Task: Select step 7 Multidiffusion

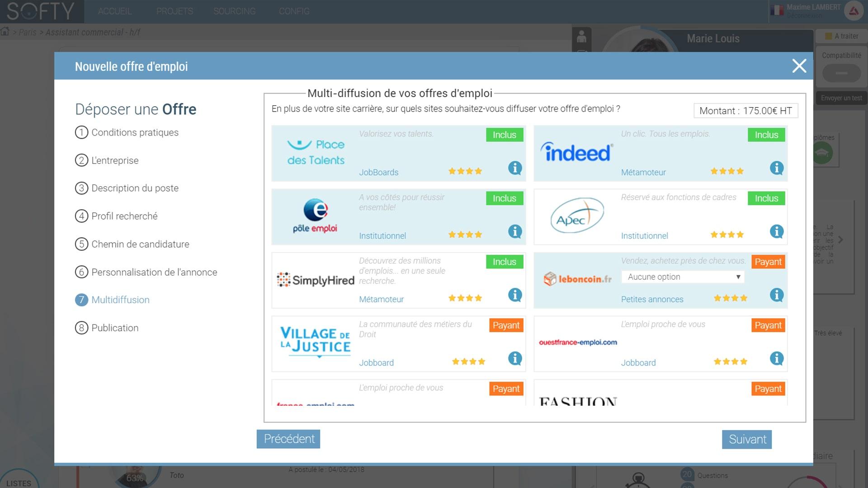Action: pos(112,300)
